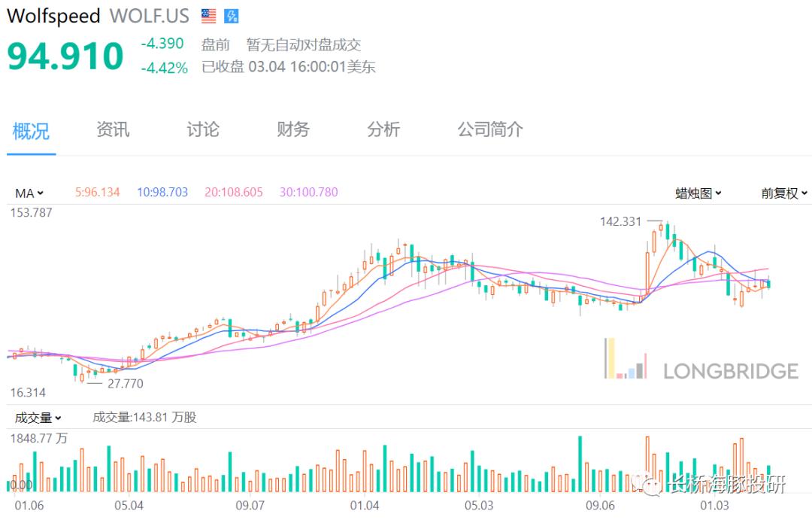
Task: Show the 公司简介 tab
Action: (490, 129)
